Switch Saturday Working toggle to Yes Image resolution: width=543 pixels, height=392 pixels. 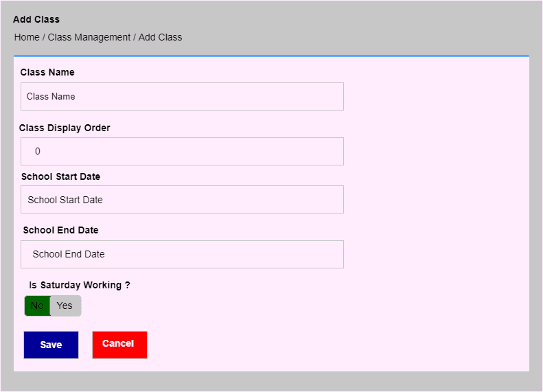(x=65, y=305)
